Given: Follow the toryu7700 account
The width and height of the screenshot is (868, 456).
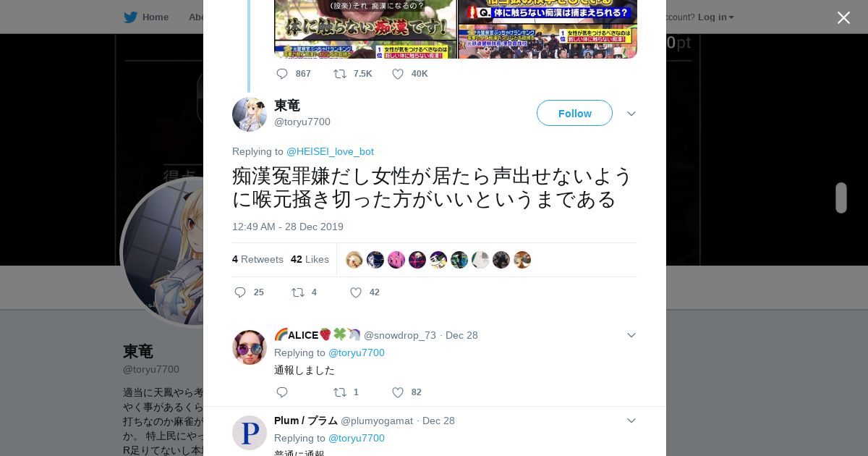Looking at the screenshot, I should [574, 113].
